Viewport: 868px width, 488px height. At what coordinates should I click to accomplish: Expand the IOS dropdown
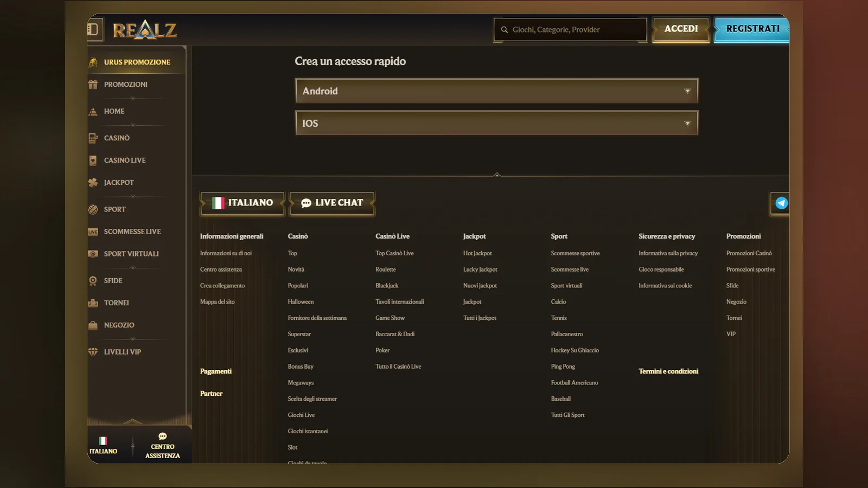click(x=497, y=123)
